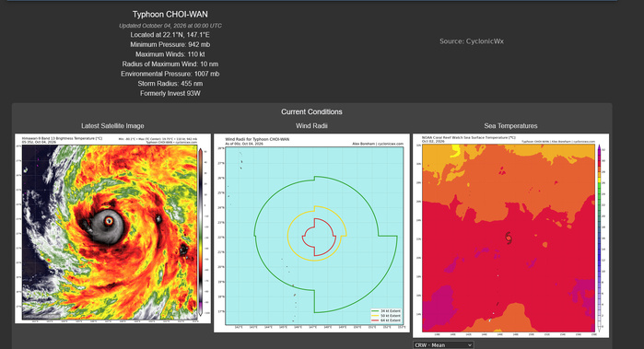
Task: Click the 'Current Conditions' heading
Action: [x=311, y=111]
